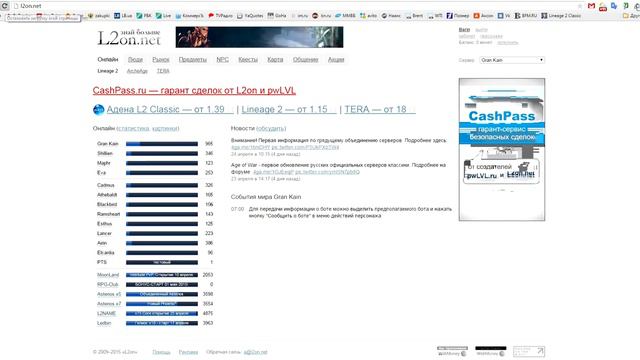This screenshot has height=360, width=640.
Task: Click the Помощь footer link
Action: point(161,352)
